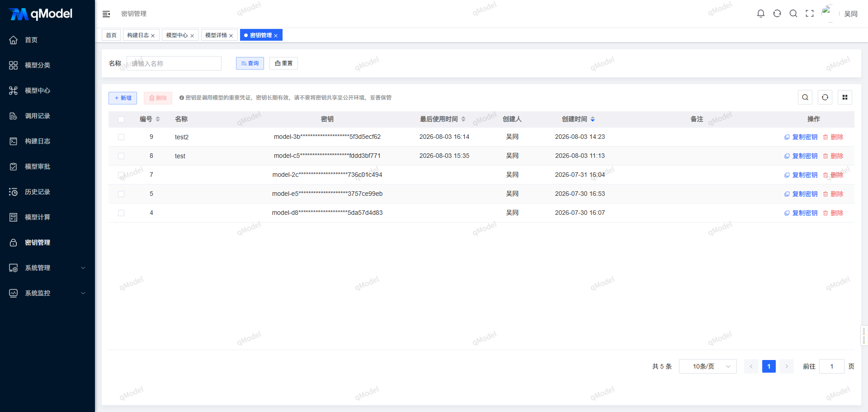
Task: Switch to the 构建日志 tab
Action: point(138,35)
